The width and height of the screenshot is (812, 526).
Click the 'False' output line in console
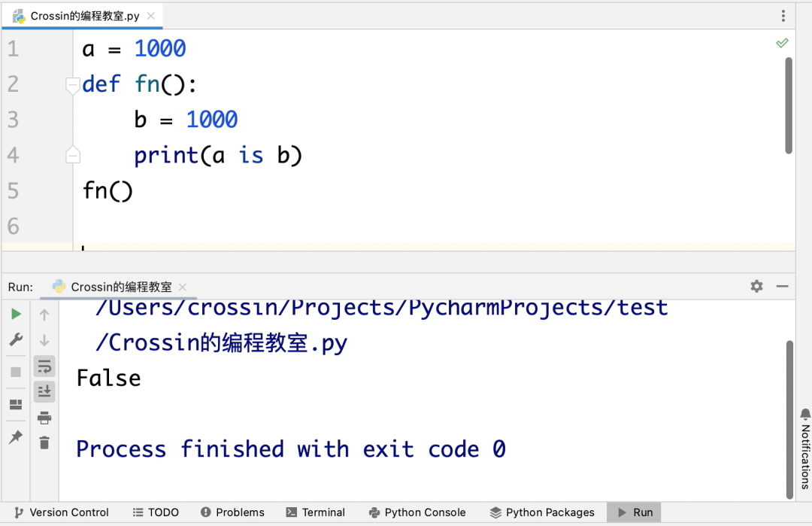click(x=109, y=379)
